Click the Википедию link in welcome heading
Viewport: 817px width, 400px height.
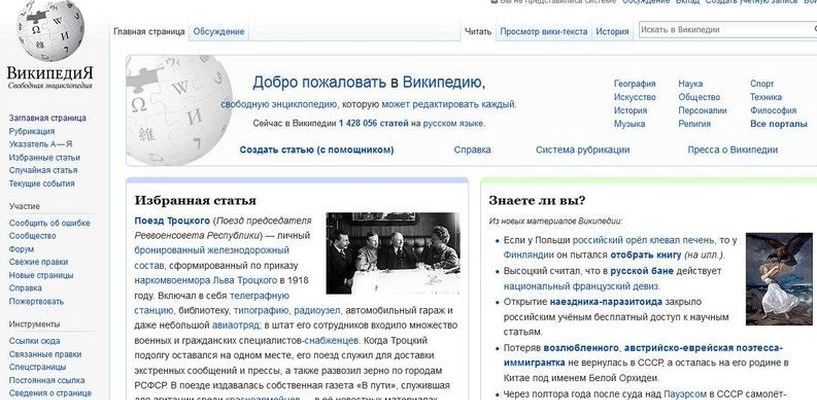tap(443, 82)
